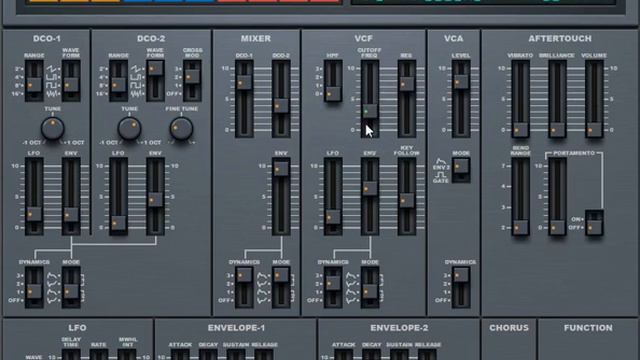
Task: Click the DCO-1 Range switch
Action: (34, 81)
